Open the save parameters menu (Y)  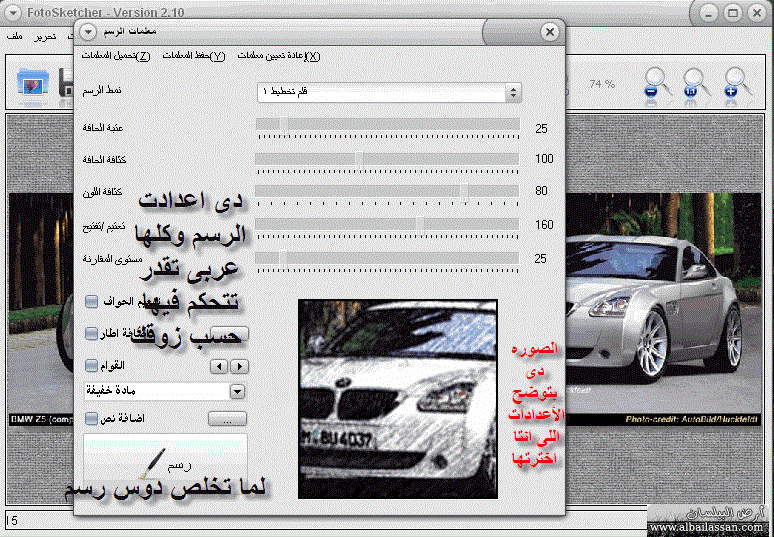click(x=194, y=56)
